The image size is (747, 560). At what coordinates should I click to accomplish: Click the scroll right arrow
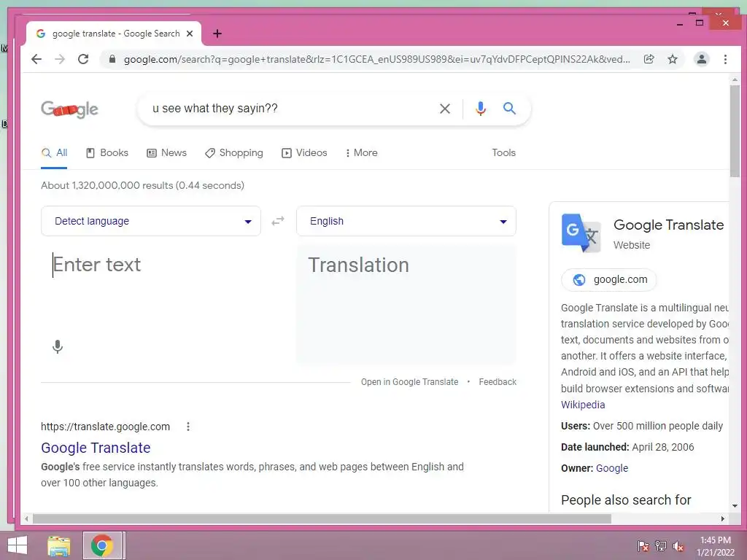coord(723,518)
